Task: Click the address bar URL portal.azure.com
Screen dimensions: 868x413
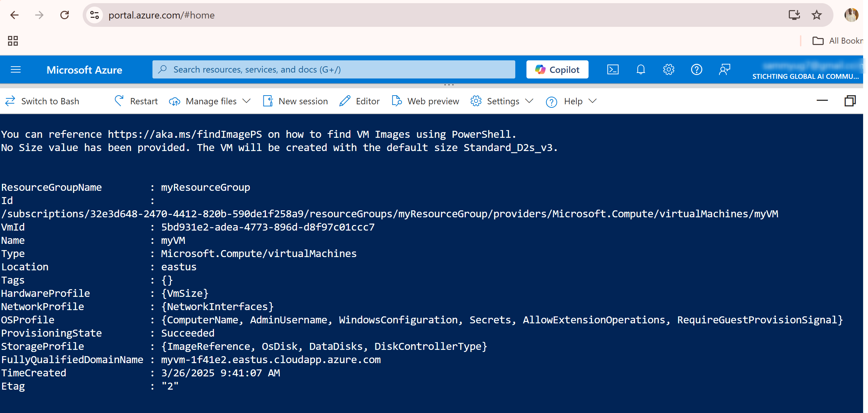Action: [162, 15]
